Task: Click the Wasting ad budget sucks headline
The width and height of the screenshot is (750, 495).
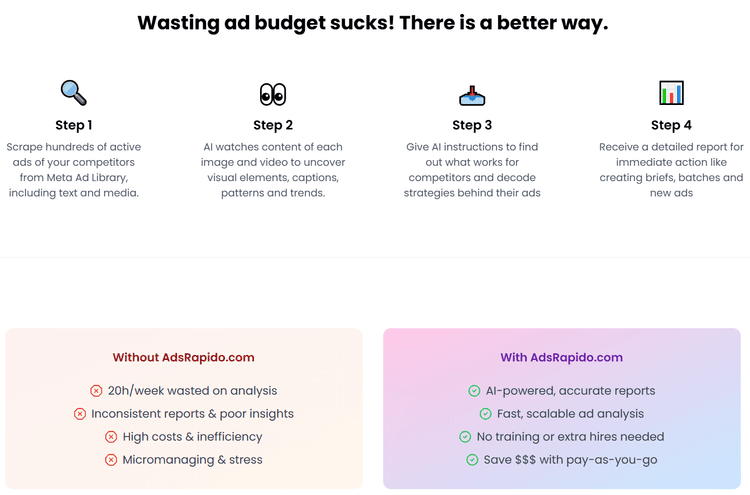Action: pos(373,22)
